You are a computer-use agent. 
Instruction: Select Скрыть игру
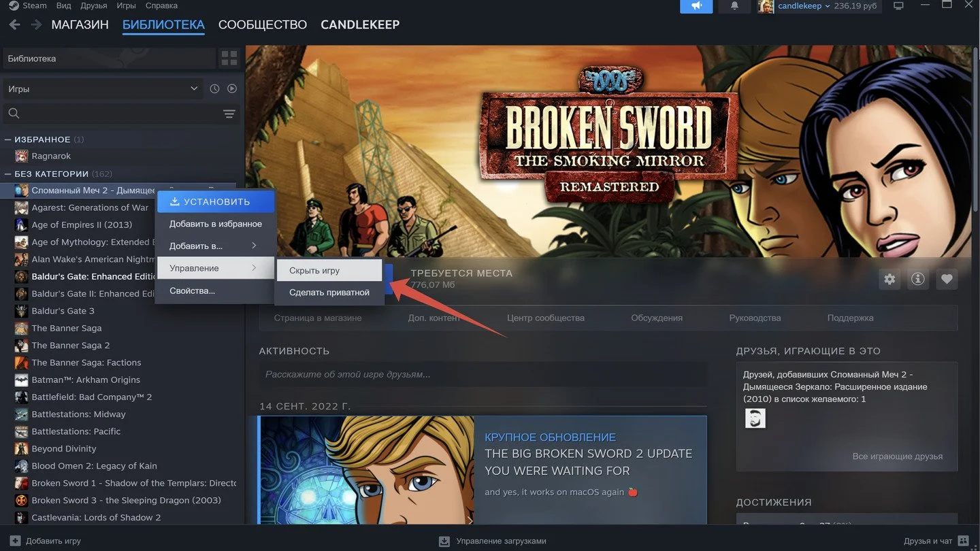point(329,270)
